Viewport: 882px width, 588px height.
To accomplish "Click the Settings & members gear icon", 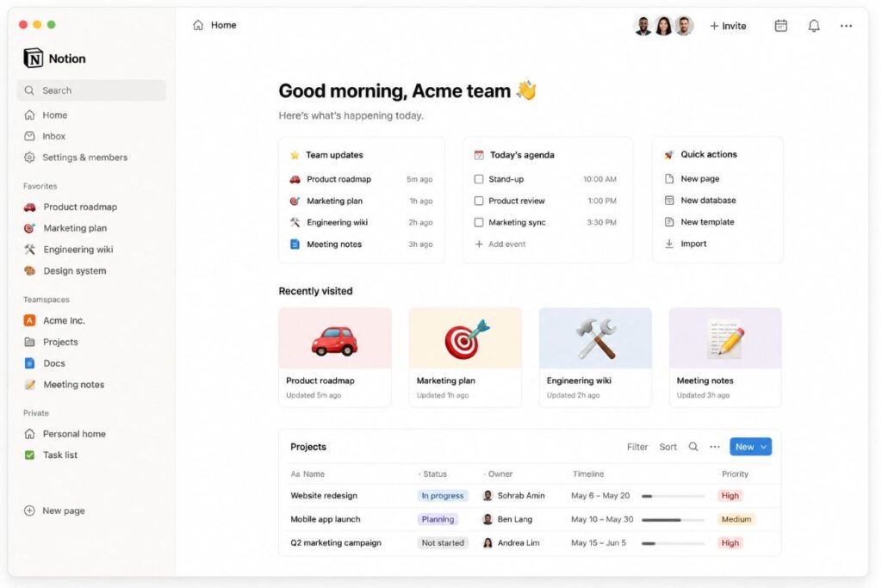I will [30, 158].
